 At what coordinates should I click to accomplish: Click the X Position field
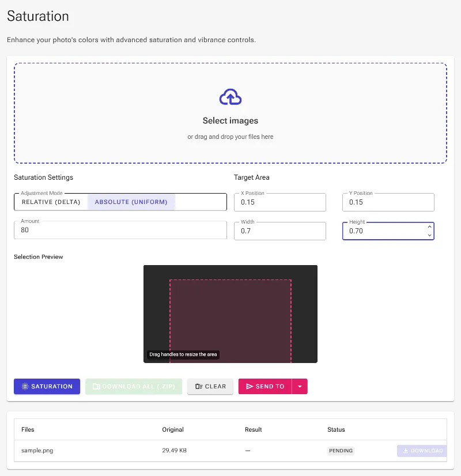coord(280,202)
